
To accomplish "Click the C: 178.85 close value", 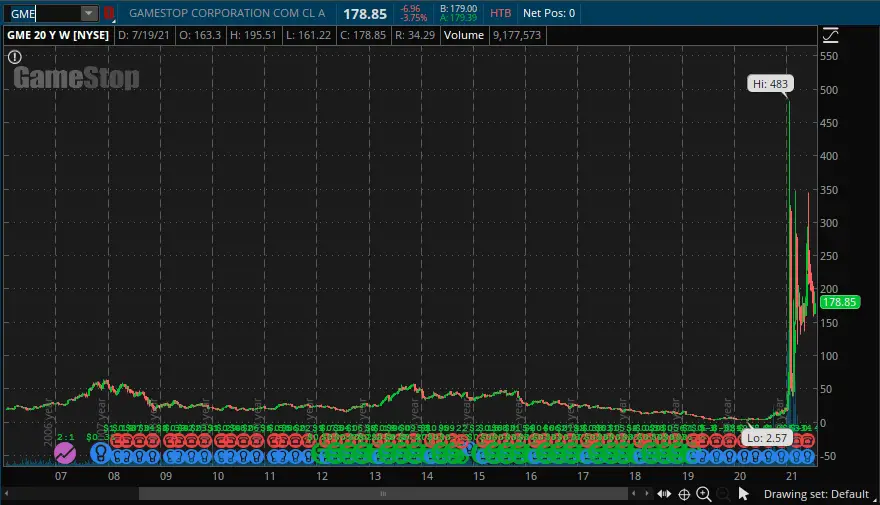I will point(363,35).
